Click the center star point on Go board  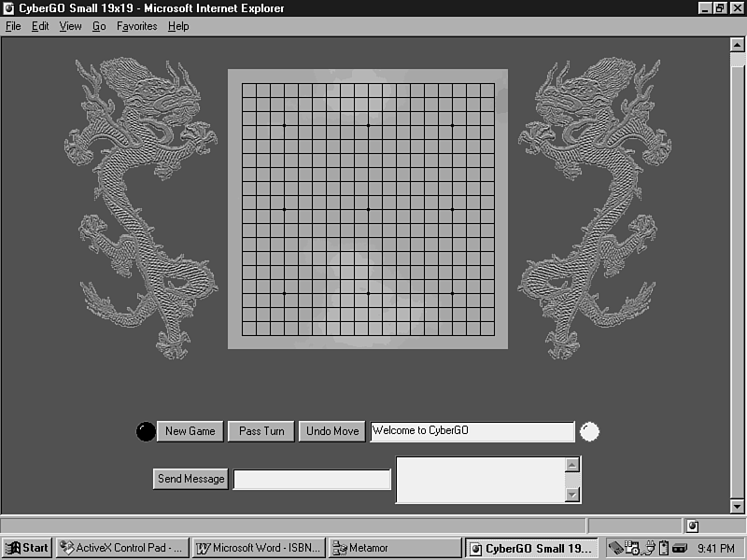(368, 209)
